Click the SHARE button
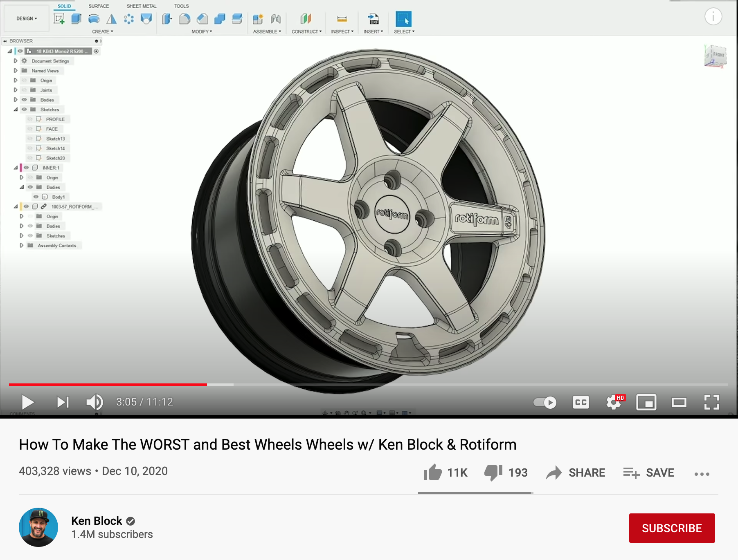 click(x=576, y=473)
